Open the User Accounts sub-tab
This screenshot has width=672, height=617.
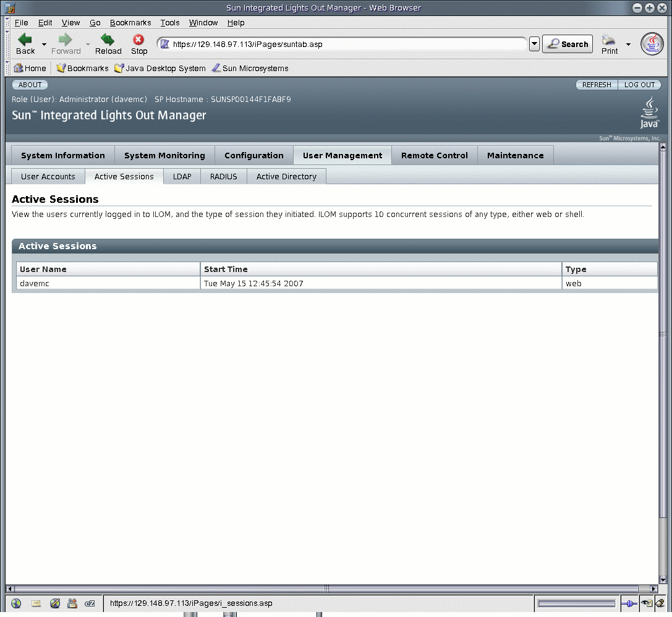click(48, 177)
